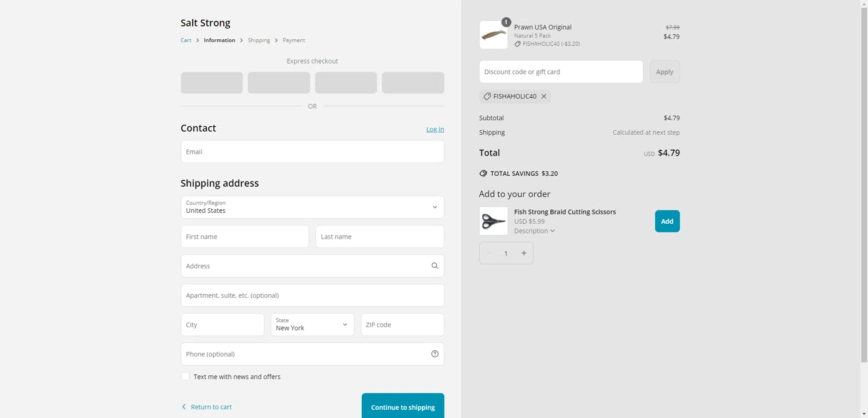Expand the scissors Description section
The height and width of the screenshot is (418, 868).
[534, 231]
